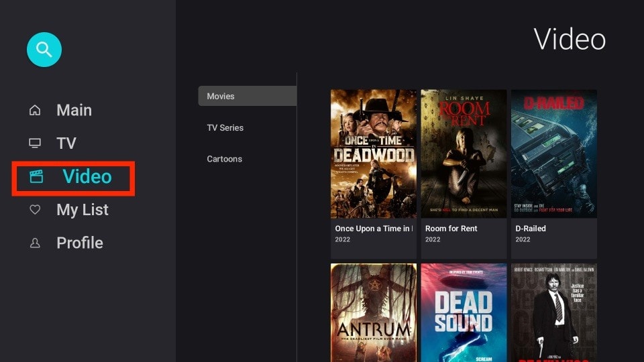
Task: Click the Main home icon
Action: (x=35, y=110)
